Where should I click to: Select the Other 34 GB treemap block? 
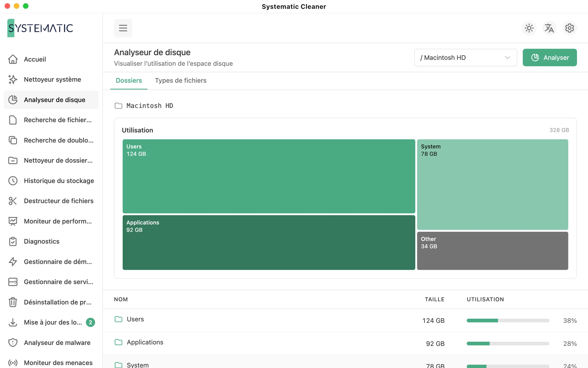pyautogui.click(x=492, y=251)
